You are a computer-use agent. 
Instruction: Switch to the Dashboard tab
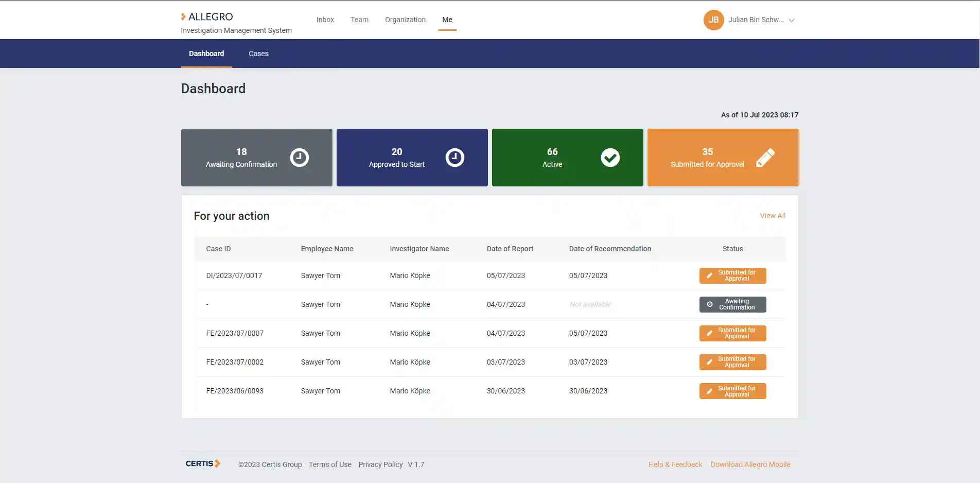click(x=206, y=54)
